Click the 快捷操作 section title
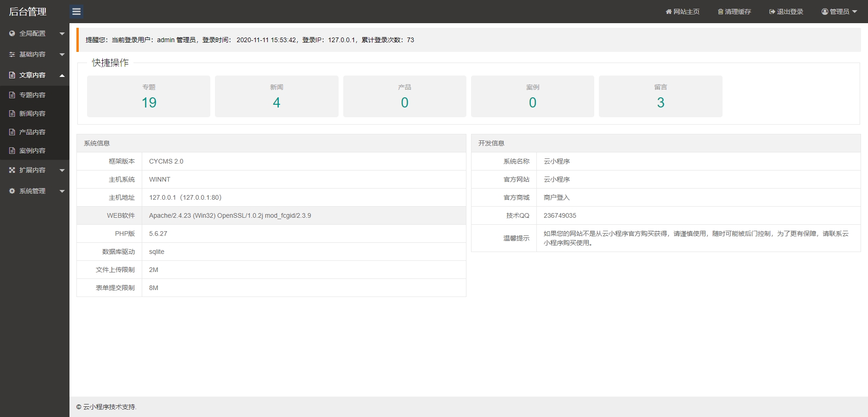This screenshot has width=868, height=417. [x=110, y=63]
